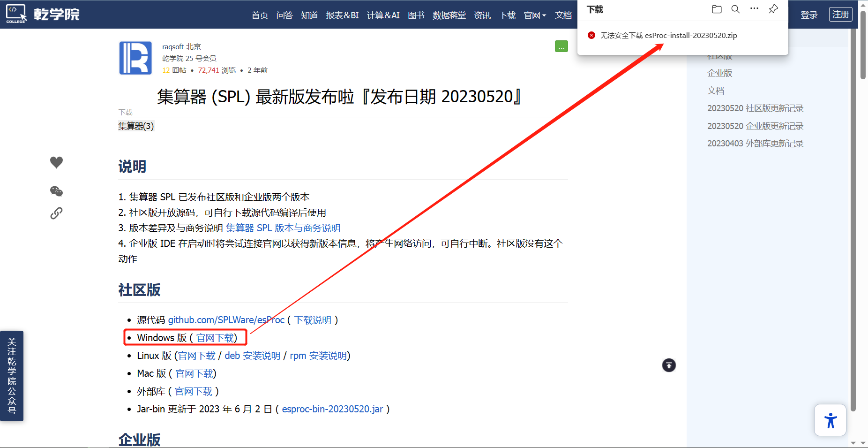Screen dimensions: 868x448
Task: Click the raqsoft avatar image
Action: 135,58
